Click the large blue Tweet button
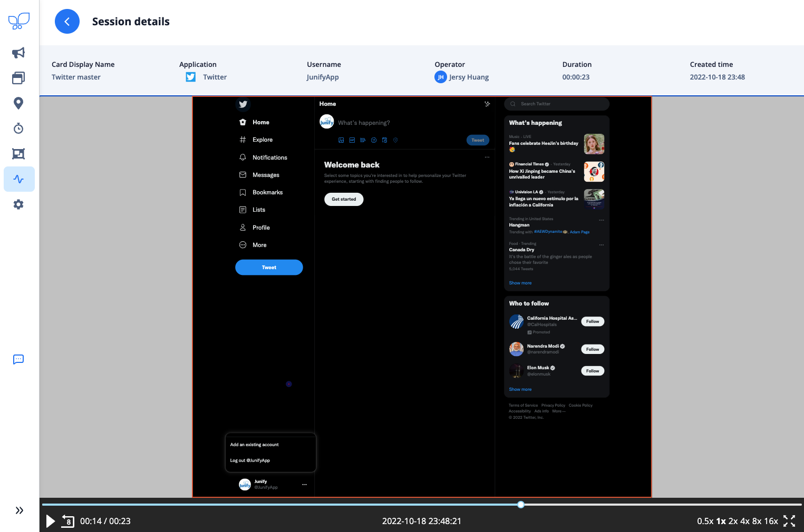The width and height of the screenshot is (804, 532). (269, 268)
